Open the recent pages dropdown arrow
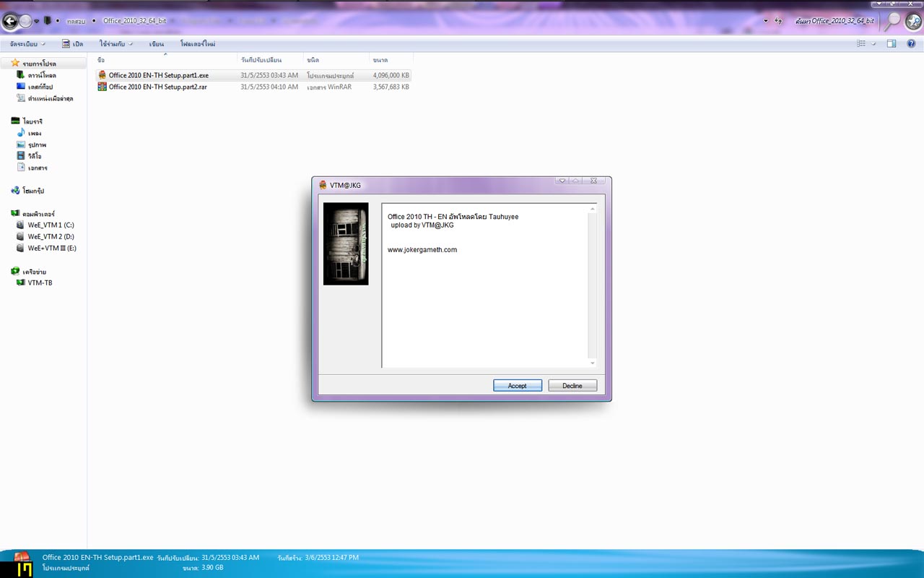924x578 pixels. [x=37, y=21]
